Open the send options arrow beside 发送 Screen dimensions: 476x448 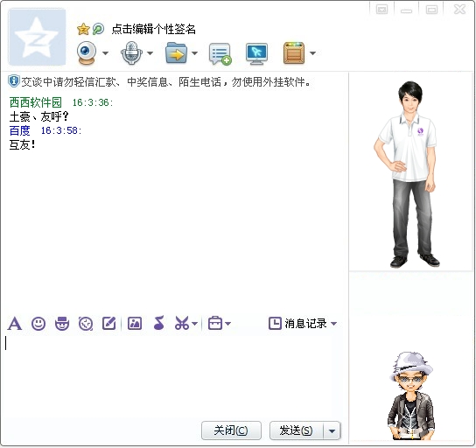tap(332, 430)
